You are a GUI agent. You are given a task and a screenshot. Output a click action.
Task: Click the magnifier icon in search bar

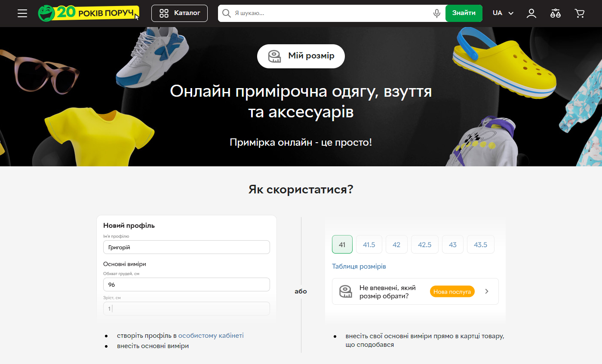226,13
